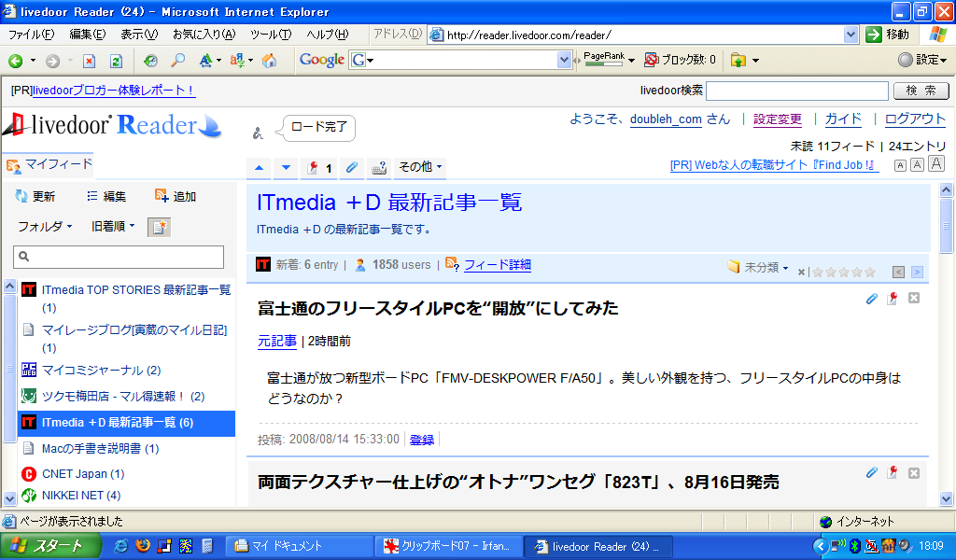This screenshot has width=956, height=560.
Task: Open the keyboard shortcuts icon
Action: pyautogui.click(x=379, y=168)
